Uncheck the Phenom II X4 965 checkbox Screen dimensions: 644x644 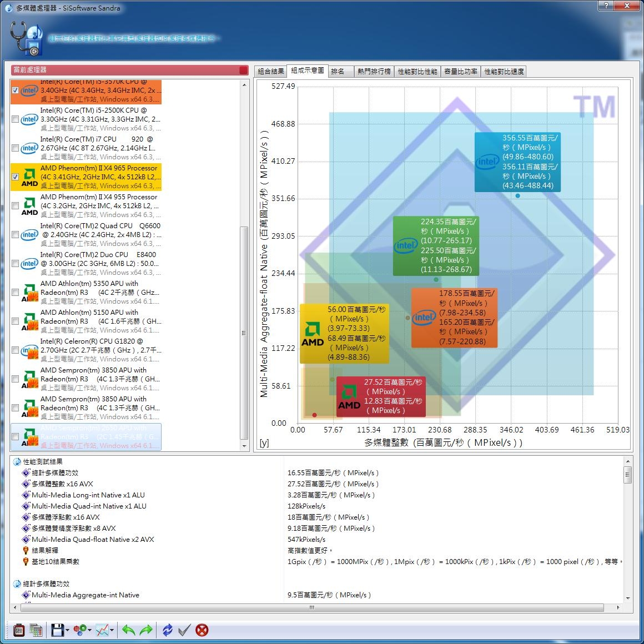(x=15, y=177)
